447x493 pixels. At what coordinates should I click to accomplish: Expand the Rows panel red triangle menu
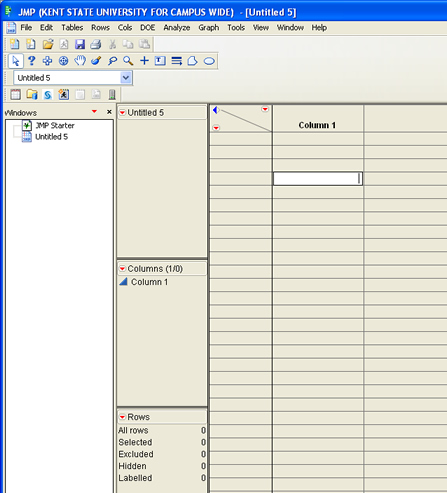point(122,417)
